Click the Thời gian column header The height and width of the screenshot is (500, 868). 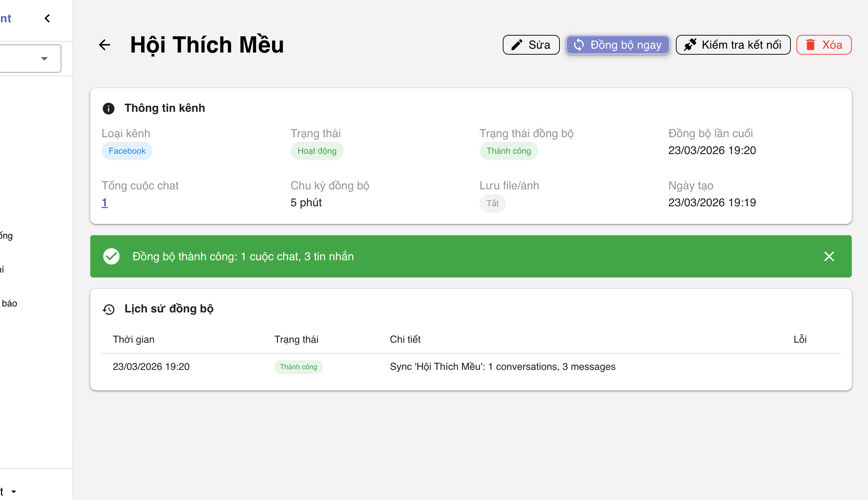click(134, 339)
